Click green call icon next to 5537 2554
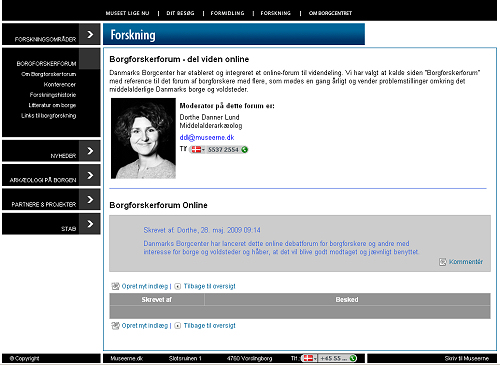500x365 pixels. click(244, 150)
